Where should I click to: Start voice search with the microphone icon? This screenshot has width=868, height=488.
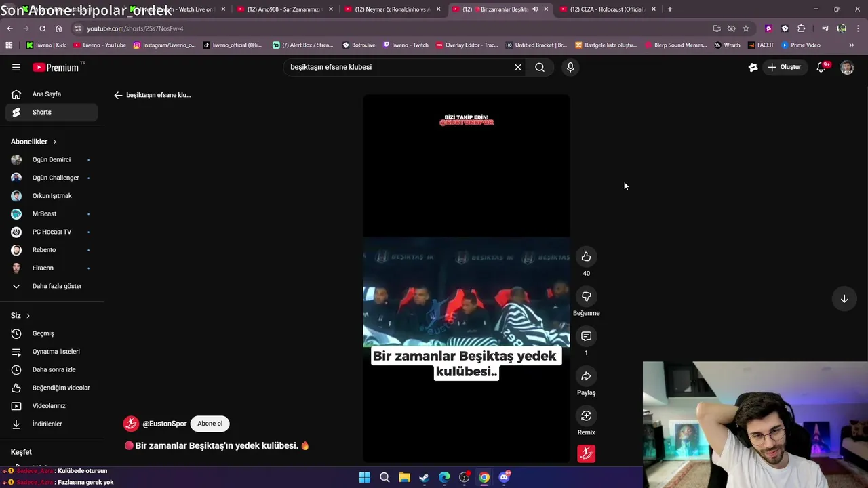pos(570,67)
